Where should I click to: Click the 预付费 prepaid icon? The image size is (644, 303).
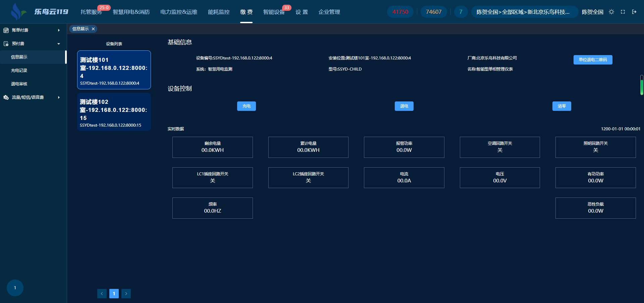(x=6, y=44)
